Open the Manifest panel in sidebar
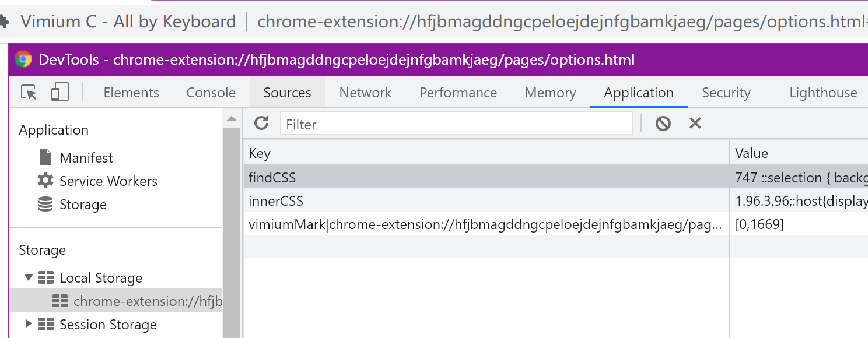Viewport: 868px width, 338px height. click(85, 157)
